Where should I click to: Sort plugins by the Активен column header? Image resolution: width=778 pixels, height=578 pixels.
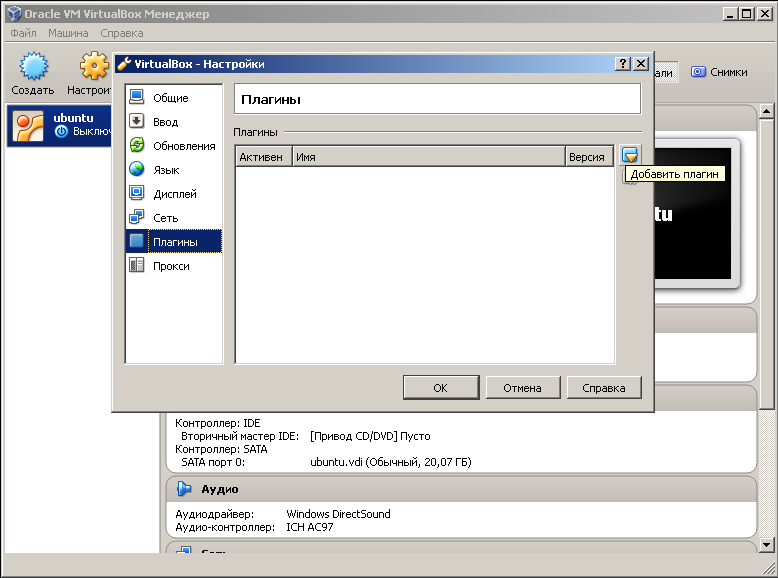coord(263,157)
